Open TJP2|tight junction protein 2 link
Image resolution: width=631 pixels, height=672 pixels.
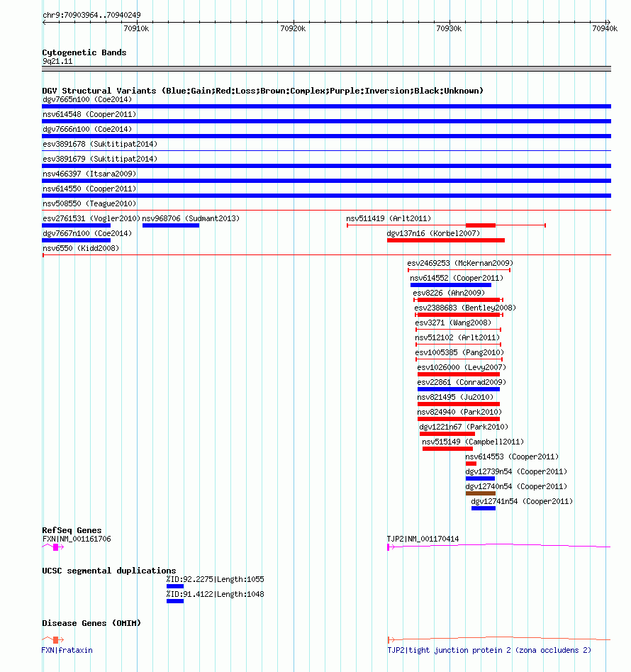click(489, 651)
